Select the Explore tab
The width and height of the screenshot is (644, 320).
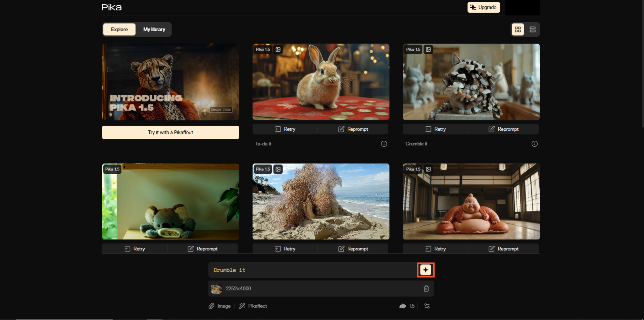pos(119,29)
